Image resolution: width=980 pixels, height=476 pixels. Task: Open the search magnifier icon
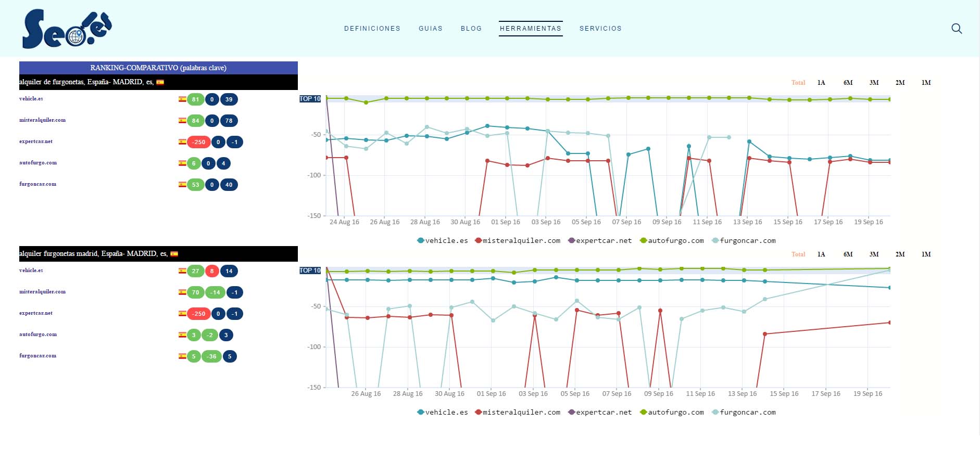(x=957, y=29)
